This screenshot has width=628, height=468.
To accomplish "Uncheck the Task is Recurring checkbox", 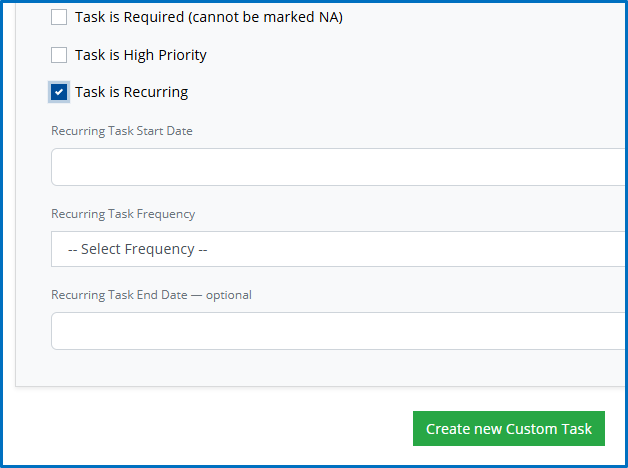I will pos(59,92).
